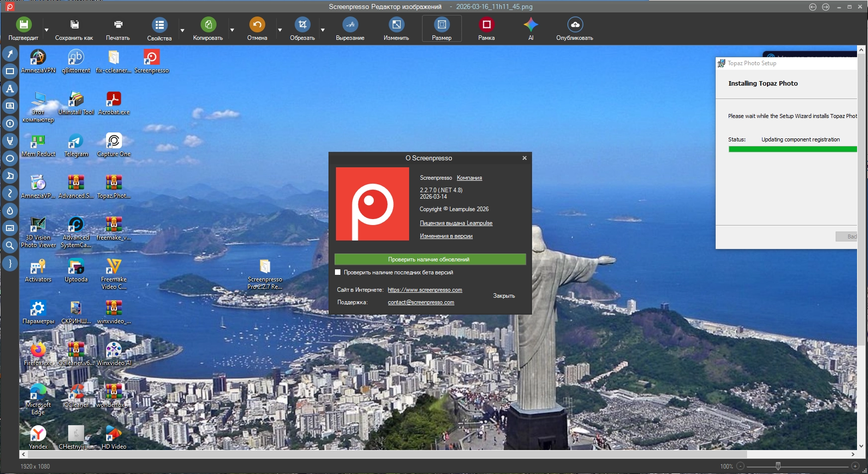The image size is (868, 474).
Task: Open dropdown arrow beside Копировать
Action: pyautogui.click(x=232, y=30)
